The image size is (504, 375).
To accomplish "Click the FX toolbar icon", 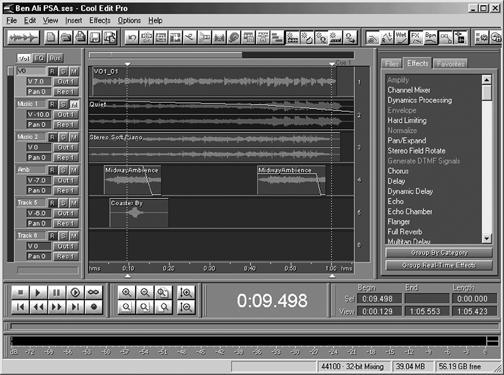I will [416, 38].
